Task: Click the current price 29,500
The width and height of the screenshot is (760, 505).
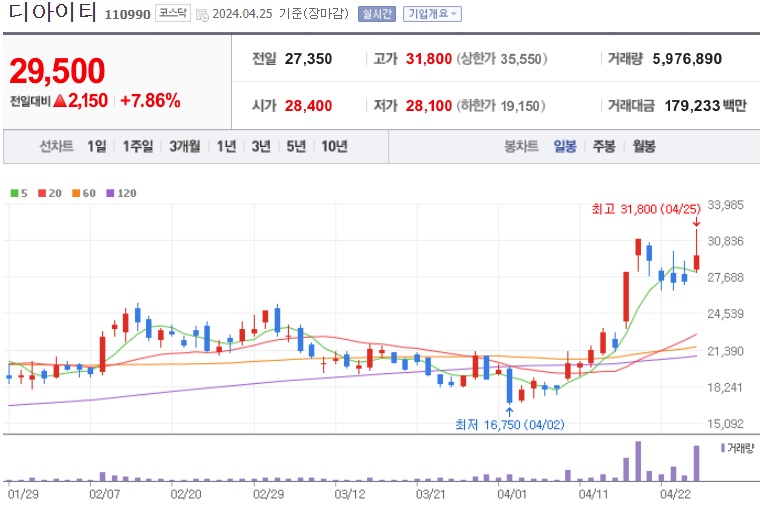Action: coord(57,71)
